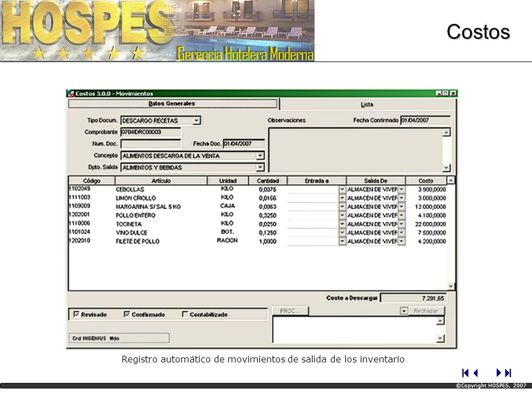
Task: Click the PROC... button
Action: (290, 311)
